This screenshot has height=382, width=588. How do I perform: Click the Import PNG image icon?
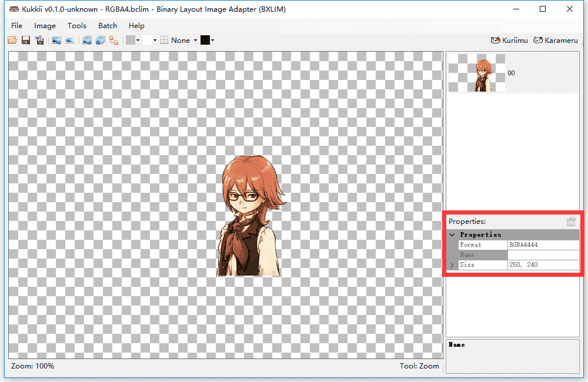tap(70, 40)
